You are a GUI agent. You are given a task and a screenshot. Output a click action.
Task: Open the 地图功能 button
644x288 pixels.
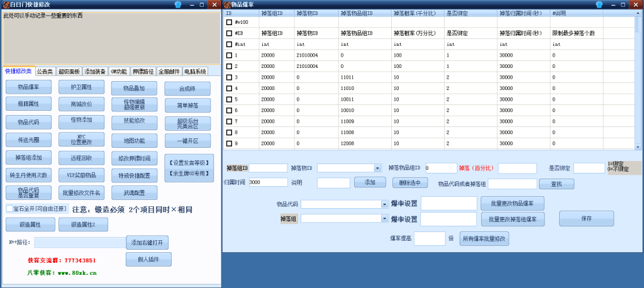135,141
